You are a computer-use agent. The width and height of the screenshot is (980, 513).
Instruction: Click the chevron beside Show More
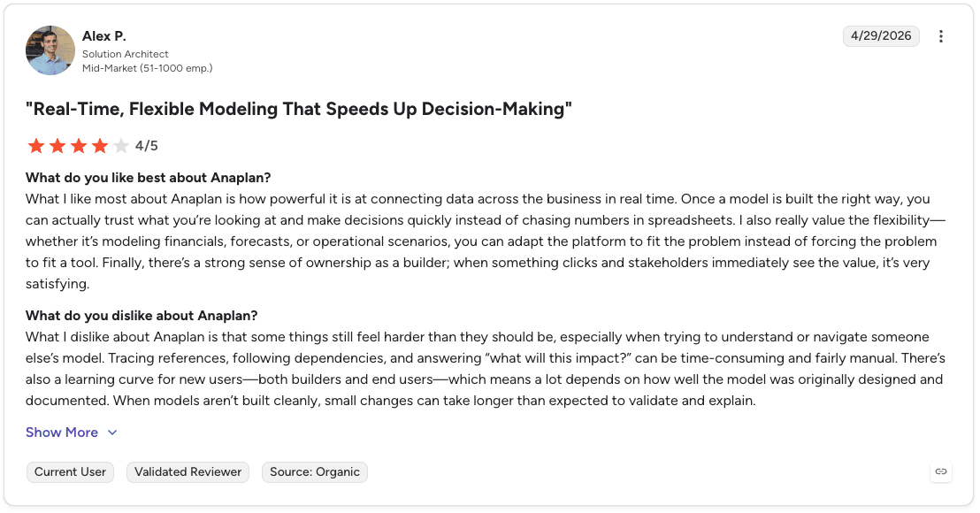(x=112, y=433)
